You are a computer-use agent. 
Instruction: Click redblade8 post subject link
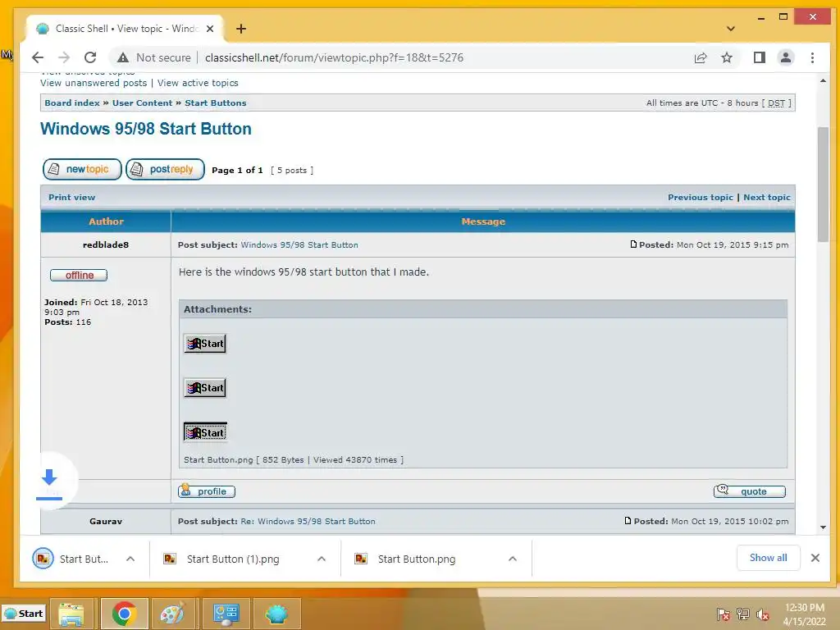pos(299,244)
